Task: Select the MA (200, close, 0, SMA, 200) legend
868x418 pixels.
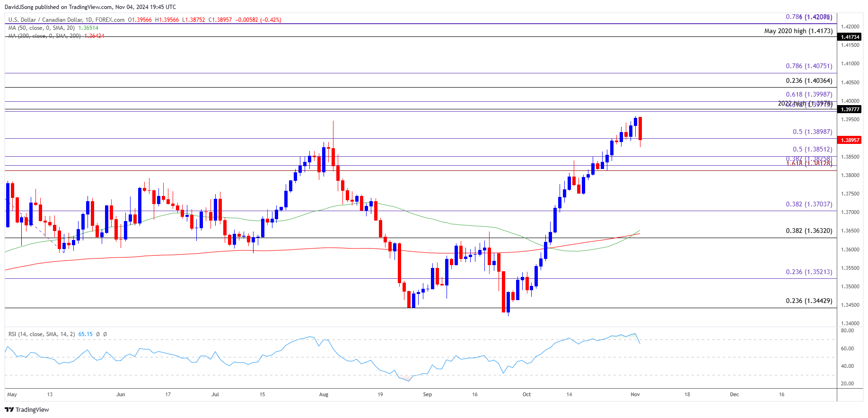Action: pyautogui.click(x=44, y=36)
